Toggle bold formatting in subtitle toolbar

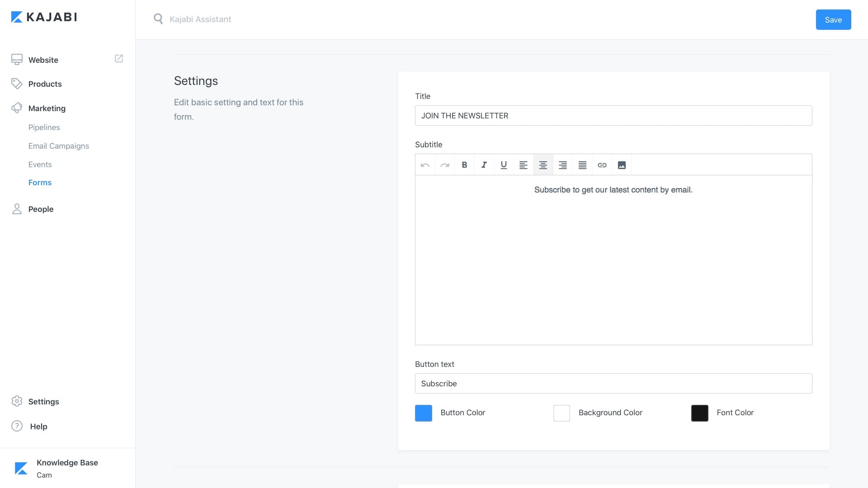[464, 165]
